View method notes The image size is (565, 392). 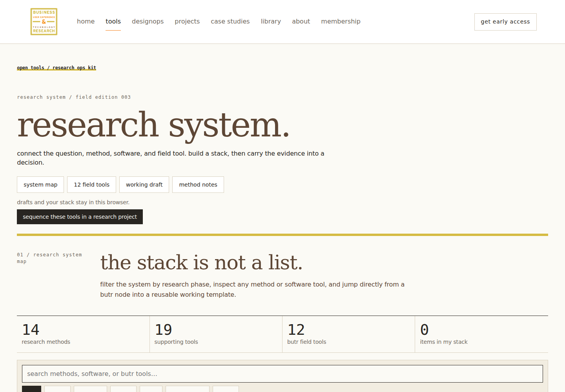click(198, 185)
